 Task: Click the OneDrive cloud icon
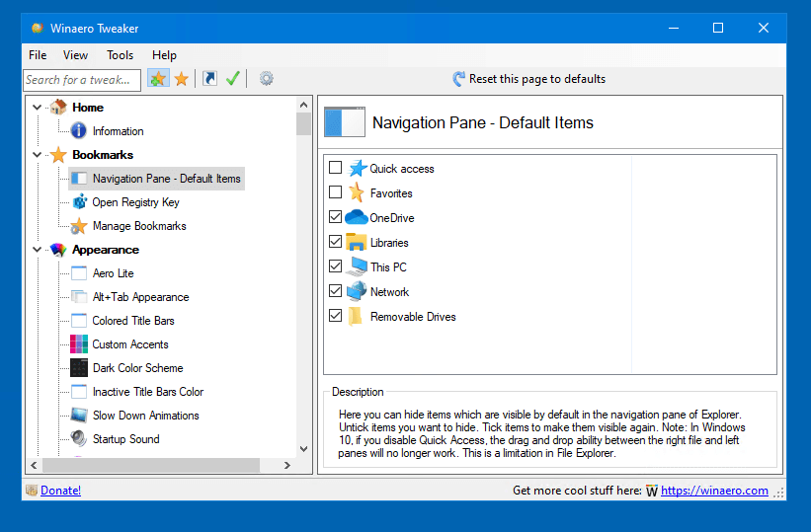pyautogui.click(x=357, y=218)
